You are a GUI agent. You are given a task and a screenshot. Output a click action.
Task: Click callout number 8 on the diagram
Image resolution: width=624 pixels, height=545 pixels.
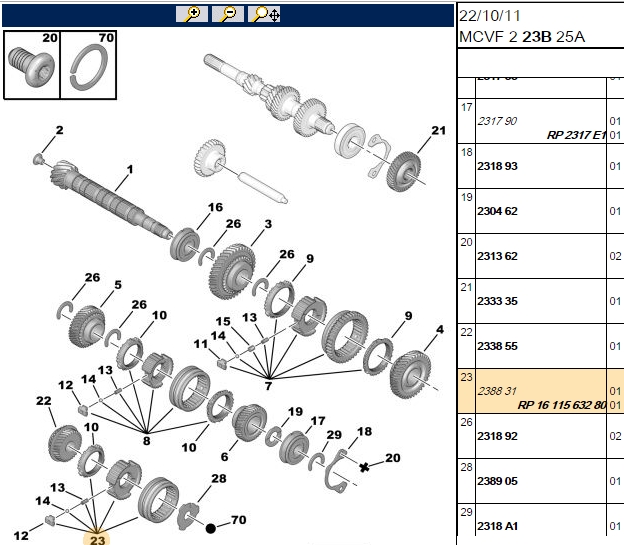point(147,441)
